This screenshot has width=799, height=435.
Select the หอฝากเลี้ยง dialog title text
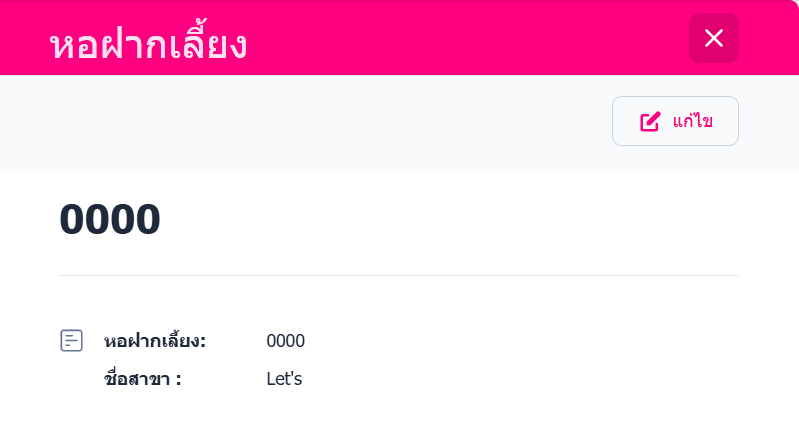coord(148,45)
